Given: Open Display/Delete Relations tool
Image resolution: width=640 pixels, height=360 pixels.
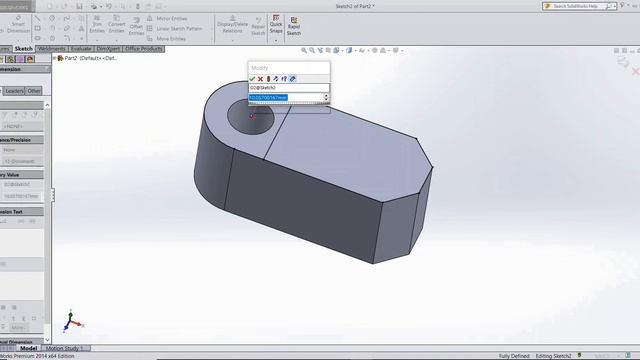Looking at the screenshot, I should pos(232,24).
